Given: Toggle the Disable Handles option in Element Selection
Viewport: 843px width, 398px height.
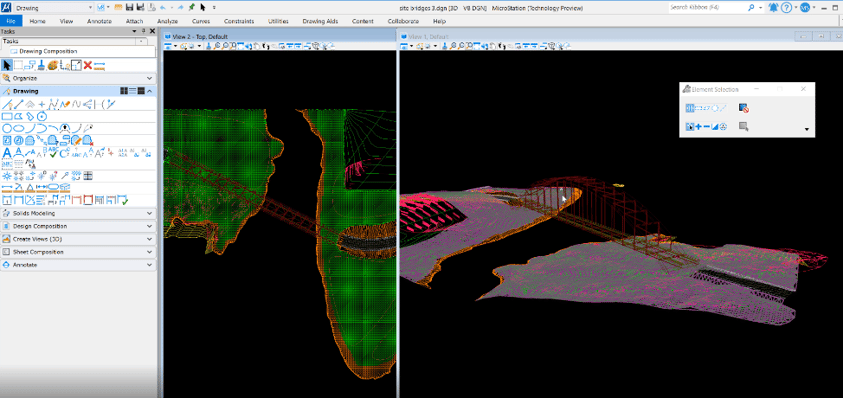Looking at the screenshot, I should [744, 108].
